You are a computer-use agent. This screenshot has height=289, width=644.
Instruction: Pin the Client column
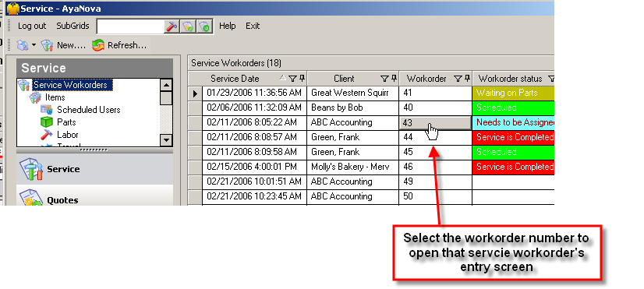[x=395, y=78]
